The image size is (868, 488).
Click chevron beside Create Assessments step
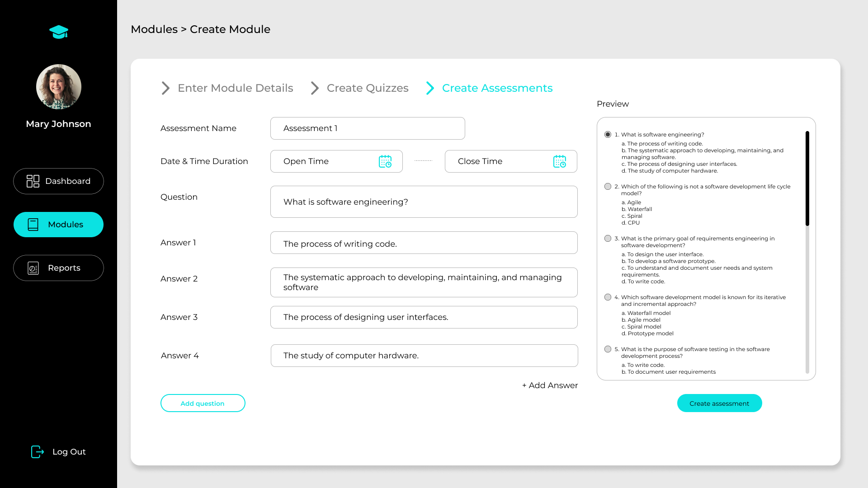(430, 88)
